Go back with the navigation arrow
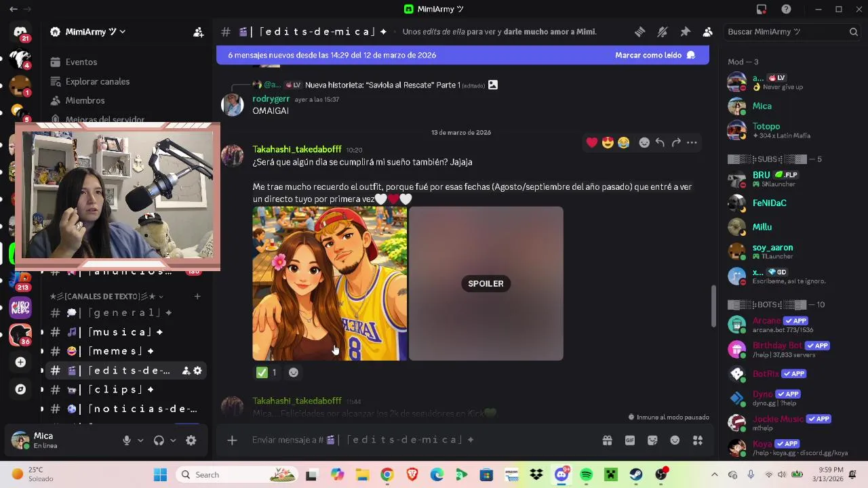 pyautogui.click(x=14, y=9)
